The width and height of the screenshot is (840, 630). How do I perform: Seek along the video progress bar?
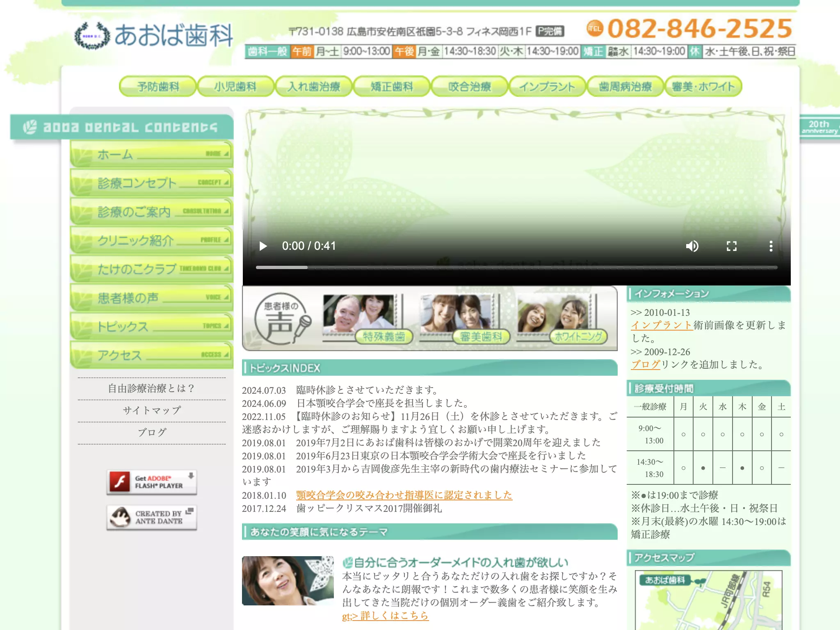(516, 267)
